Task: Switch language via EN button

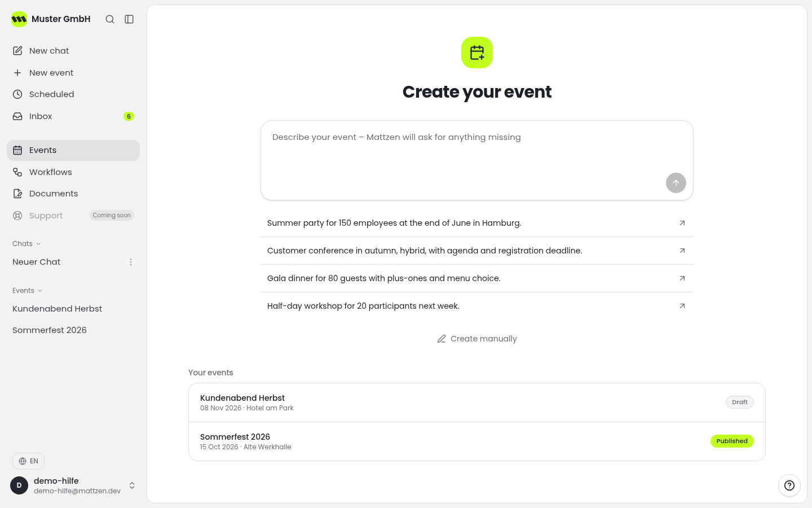Action: (x=28, y=461)
